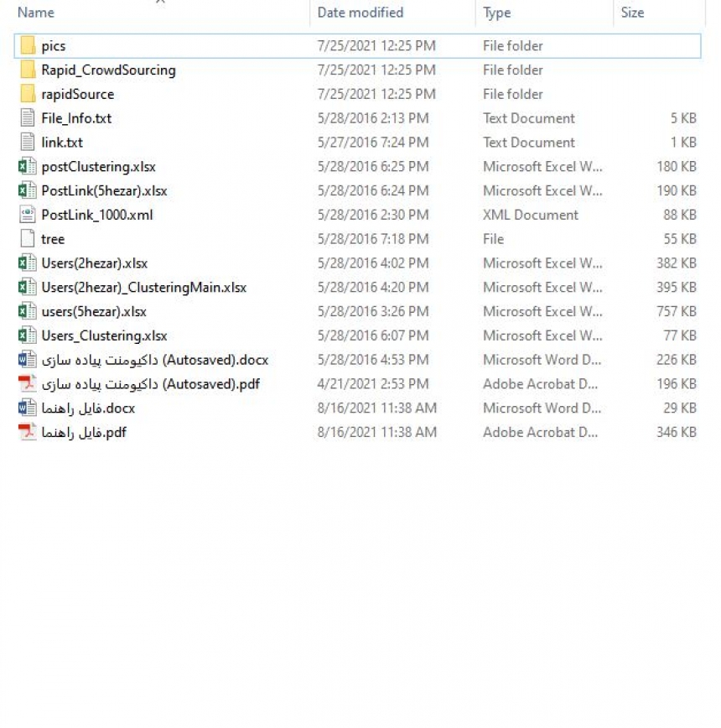This screenshot has width=721, height=728.
Task: Click the Word icon of the 29 KB docx file
Action: (28, 408)
